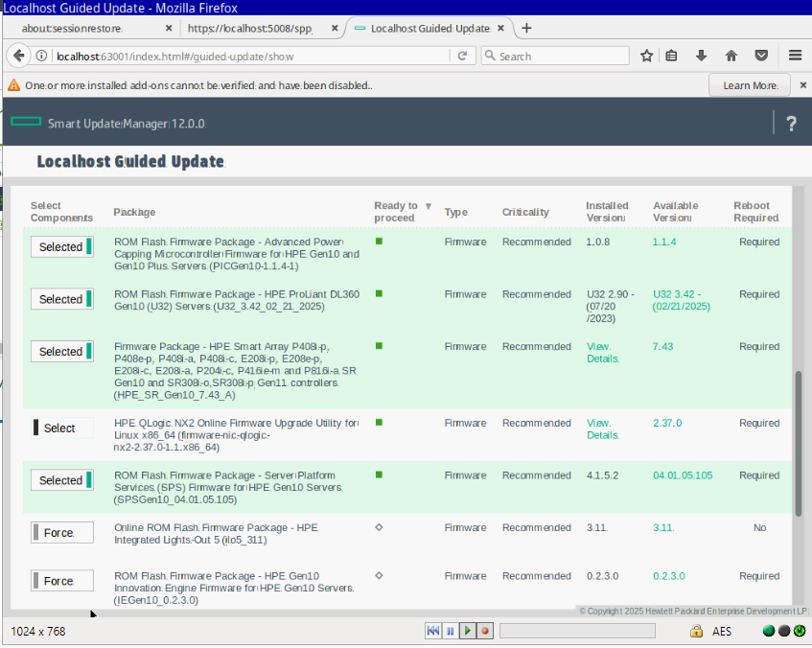Reload the page with the refresh icon
812x648 pixels.
point(462,56)
